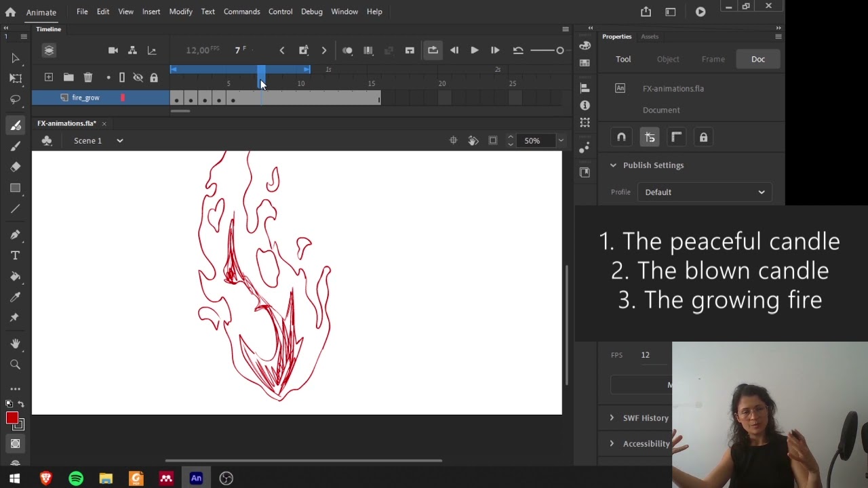Select the Asset Warp pin tool
Viewport: 868px width, 488px height.
(x=16, y=318)
